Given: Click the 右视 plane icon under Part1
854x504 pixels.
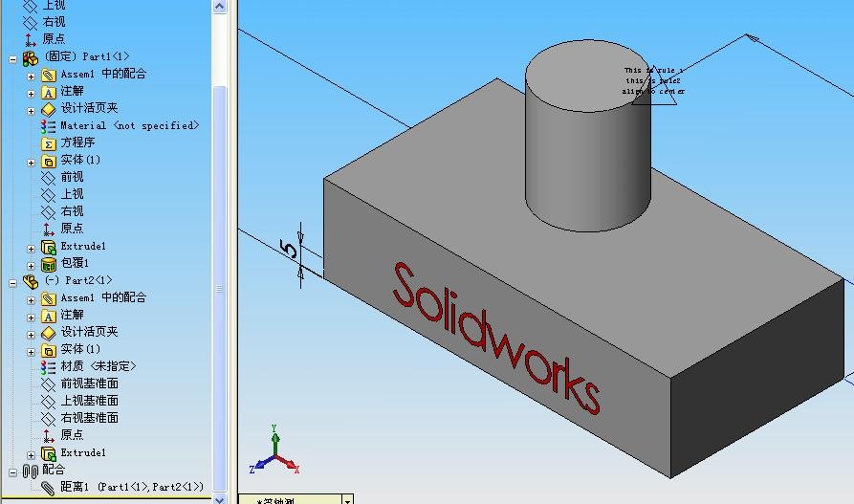Looking at the screenshot, I should (x=49, y=212).
